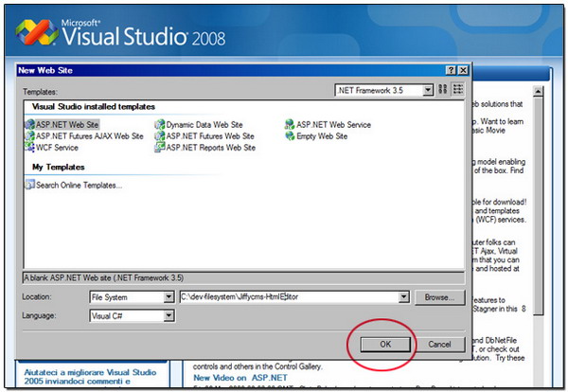The width and height of the screenshot is (568, 392).
Task: Switch templates view to small icons
Action: (x=458, y=89)
